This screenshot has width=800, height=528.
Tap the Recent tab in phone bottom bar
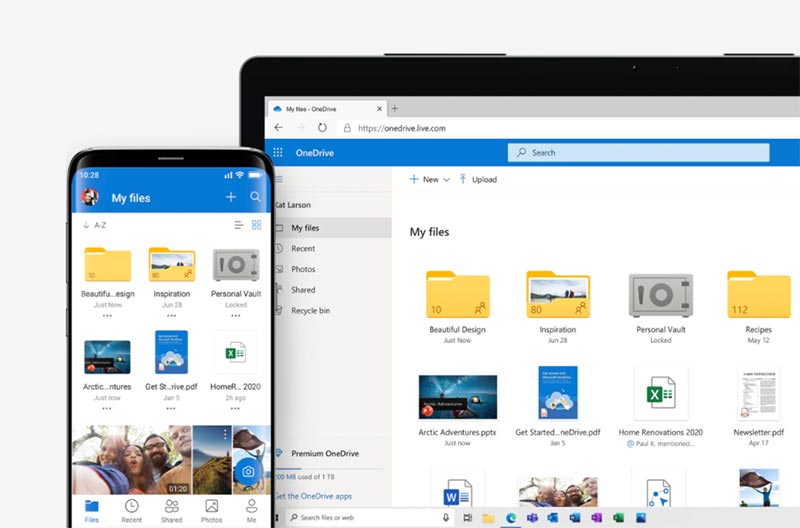(132, 511)
